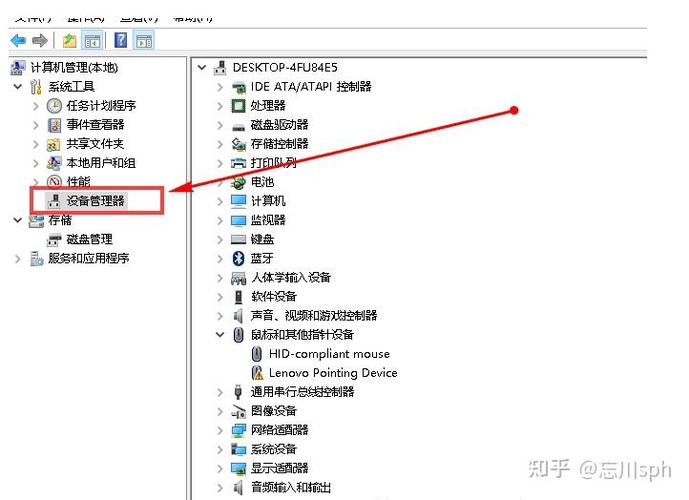Click the 人体学输入设备 icon
This screenshot has height=500, width=689.
pos(239,278)
